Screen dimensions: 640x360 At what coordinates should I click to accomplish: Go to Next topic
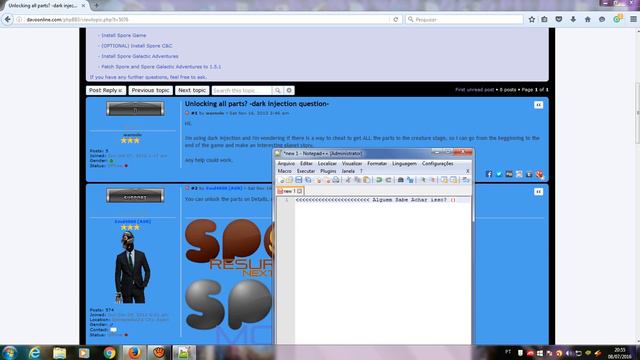192,90
